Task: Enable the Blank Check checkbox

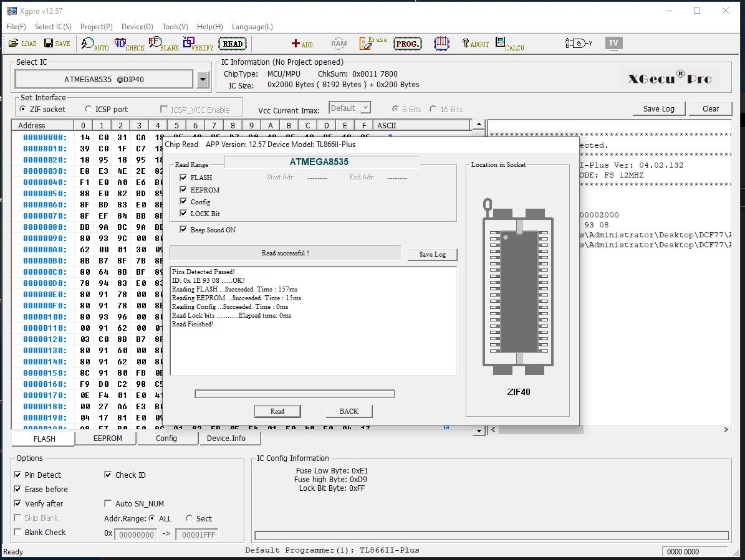Action: tap(17, 532)
